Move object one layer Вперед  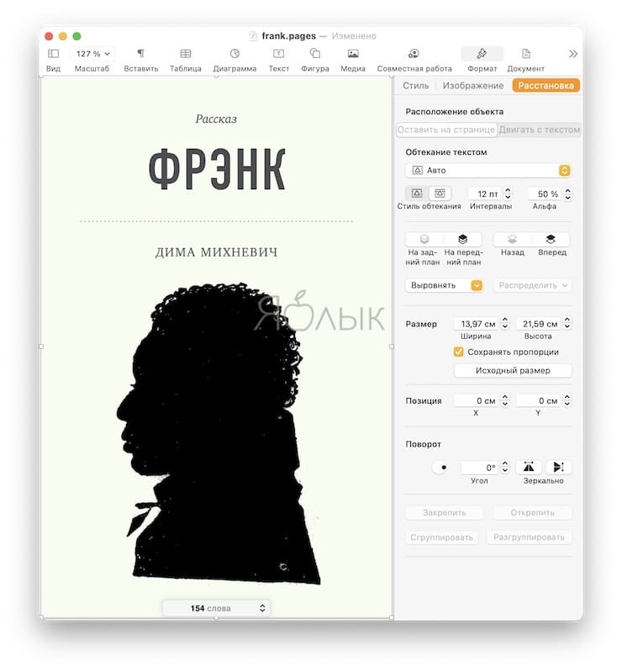pyautogui.click(x=551, y=239)
